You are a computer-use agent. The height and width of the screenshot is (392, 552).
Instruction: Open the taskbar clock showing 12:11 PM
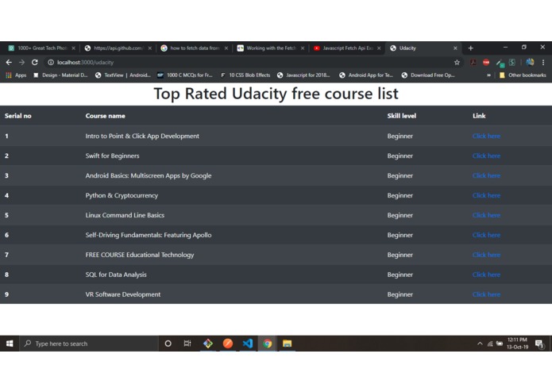pos(518,344)
